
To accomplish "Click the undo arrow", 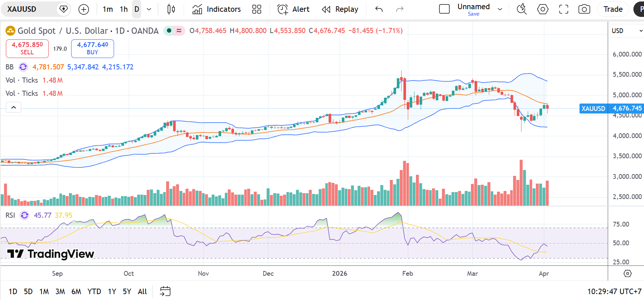I will tap(379, 10).
